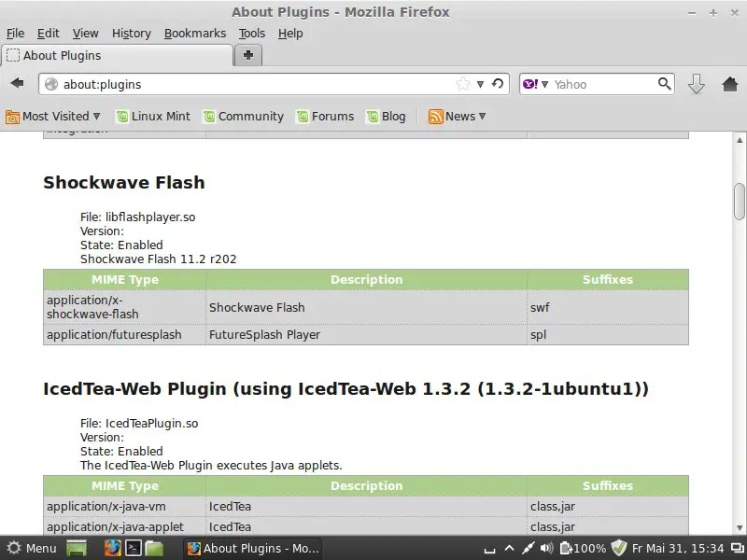The image size is (747, 560).
Task: Open the Blog bookmark
Action: pos(386,117)
